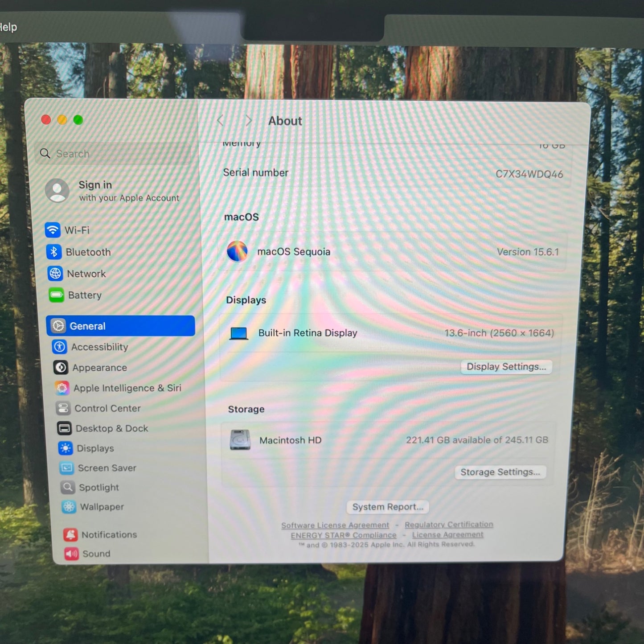Select the serial number C7X34WDQ46

pos(529,174)
